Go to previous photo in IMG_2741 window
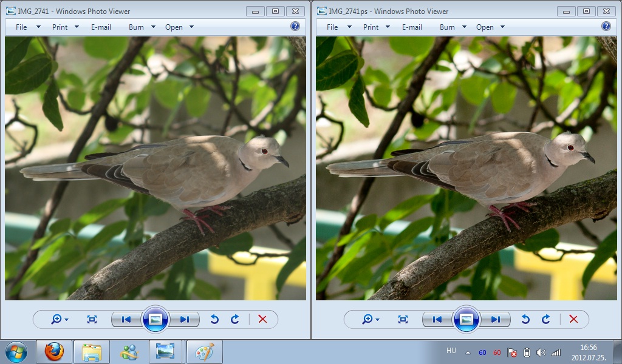The width and height of the screenshot is (622, 364). click(x=126, y=319)
